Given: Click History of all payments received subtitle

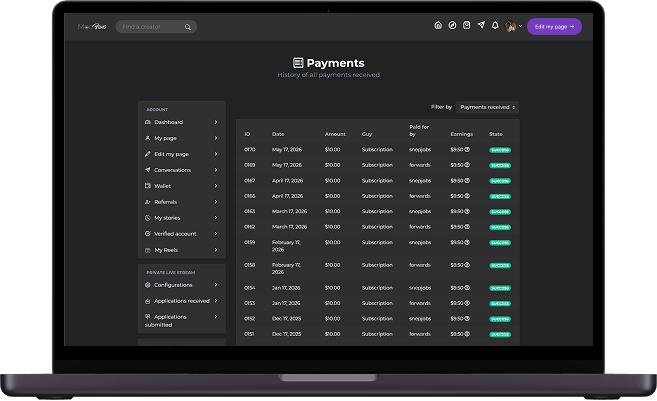Looking at the screenshot, I should (328, 75).
